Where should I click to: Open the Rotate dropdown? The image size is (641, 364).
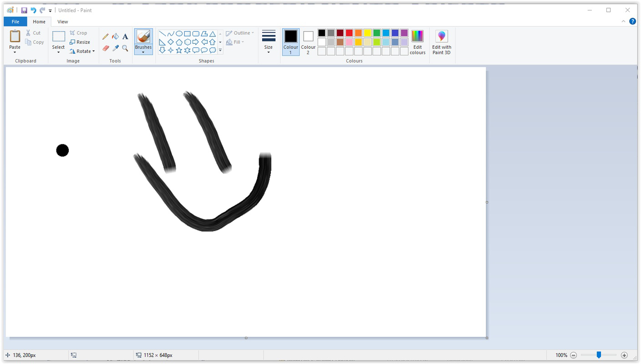point(82,51)
